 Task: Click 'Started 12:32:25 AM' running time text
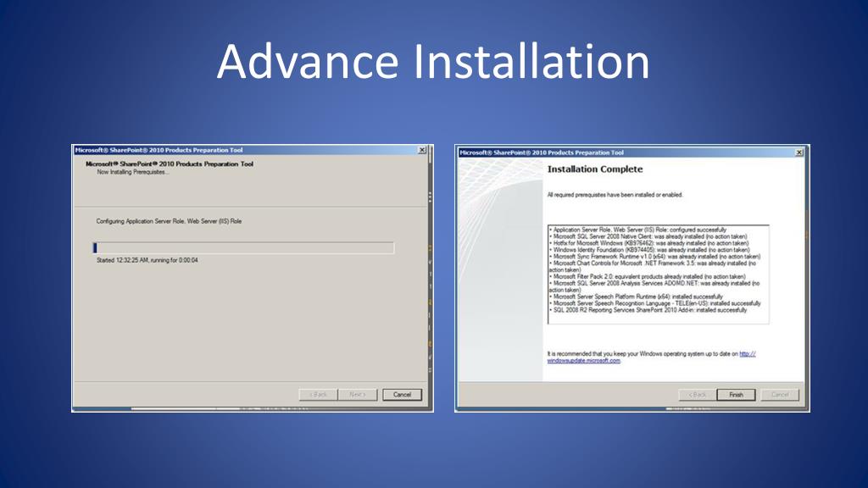[x=147, y=260]
